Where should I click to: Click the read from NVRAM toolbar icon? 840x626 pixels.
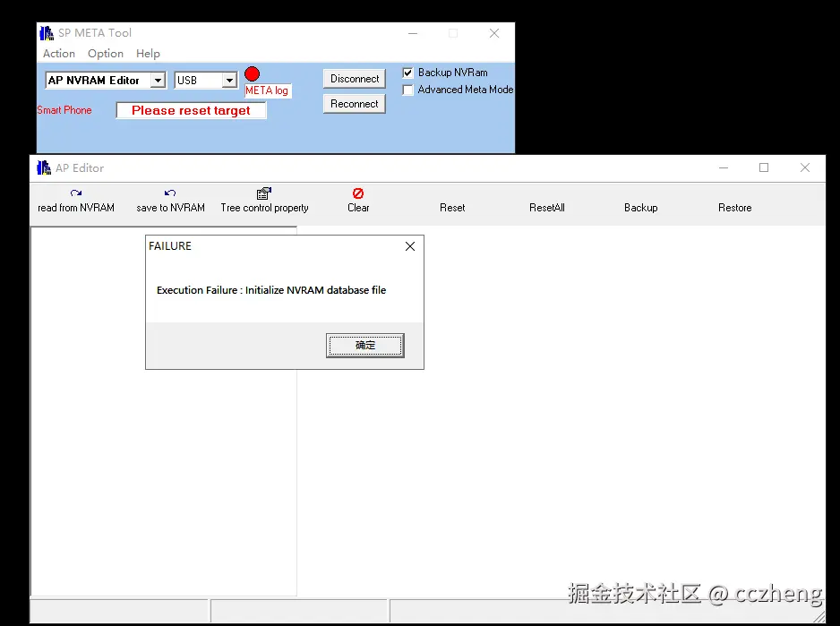[76, 193]
